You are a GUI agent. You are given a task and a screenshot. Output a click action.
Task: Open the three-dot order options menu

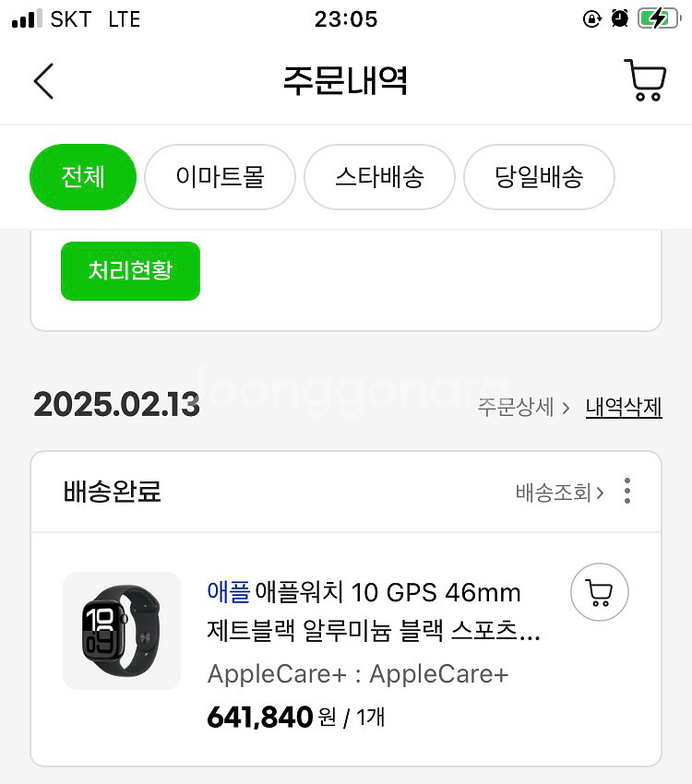627,491
